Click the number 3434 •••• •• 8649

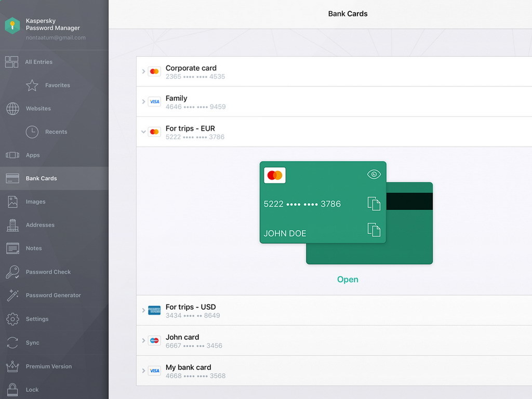point(193,315)
